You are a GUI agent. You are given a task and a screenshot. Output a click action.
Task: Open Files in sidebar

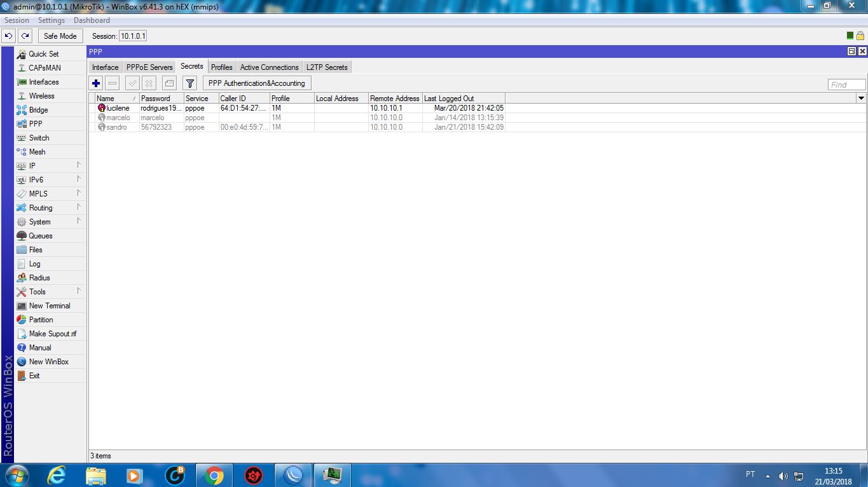pos(50,250)
